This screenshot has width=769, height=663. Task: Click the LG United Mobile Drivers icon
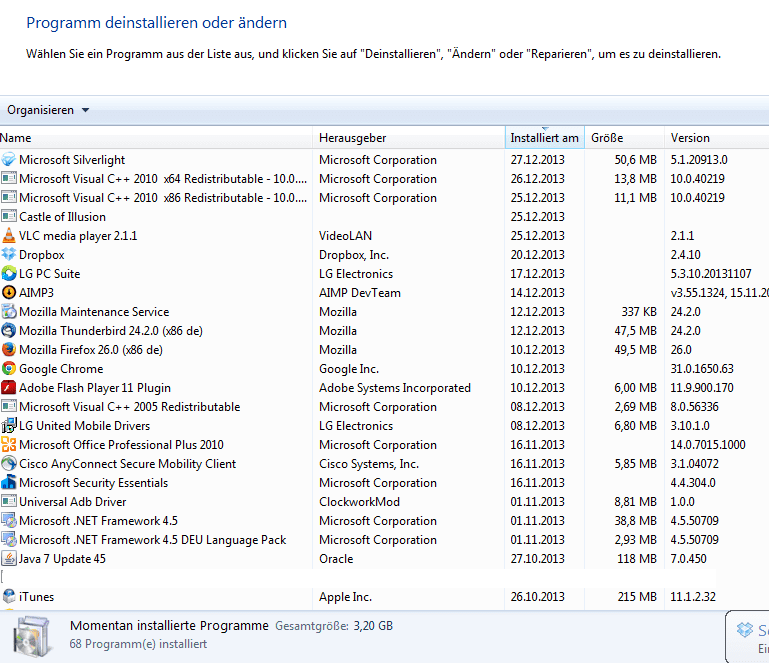click(9, 426)
